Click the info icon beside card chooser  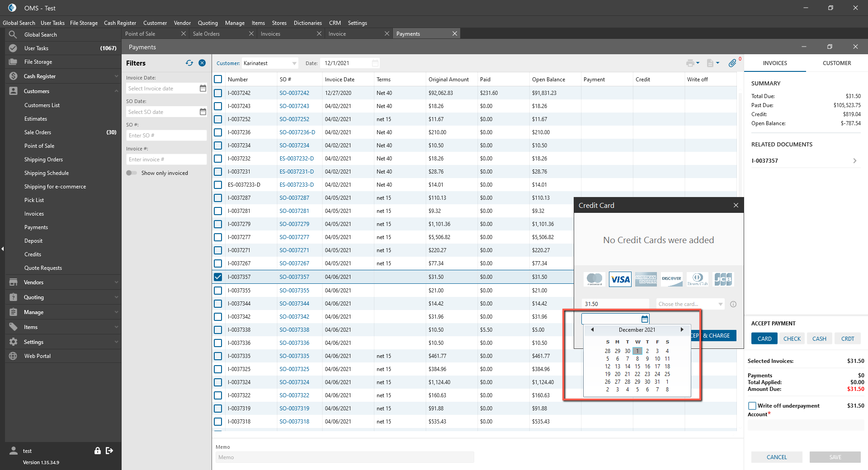coord(733,304)
